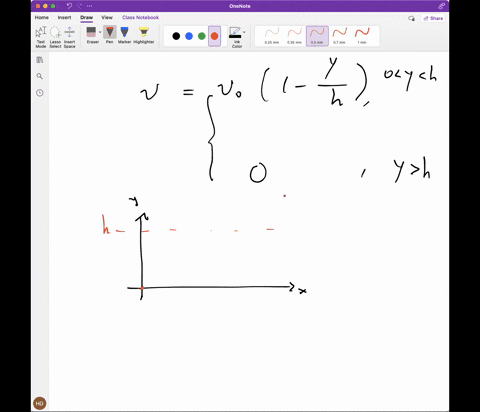Activate the Lasso Select tool

(x=55, y=37)
